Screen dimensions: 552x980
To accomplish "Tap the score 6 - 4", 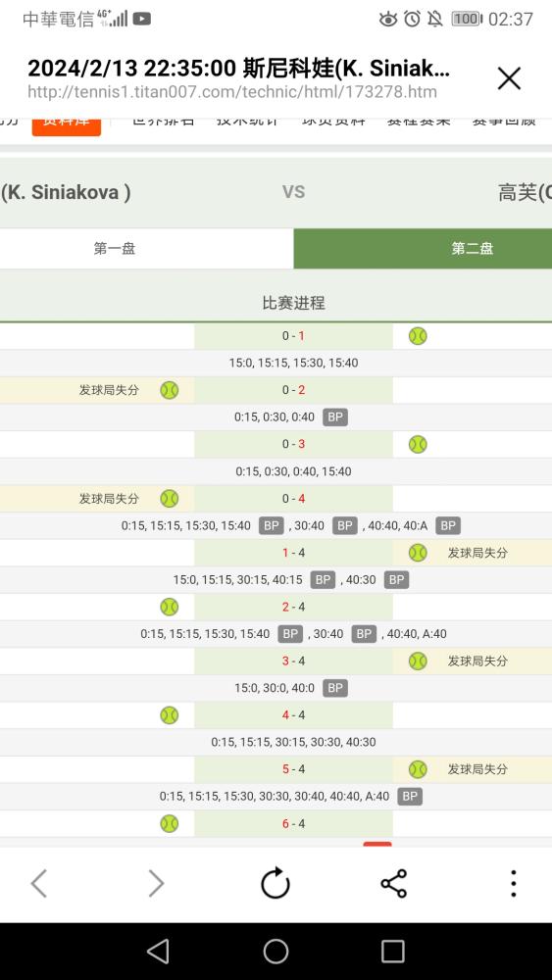I will pyautogui.click(x=293, y=824).
